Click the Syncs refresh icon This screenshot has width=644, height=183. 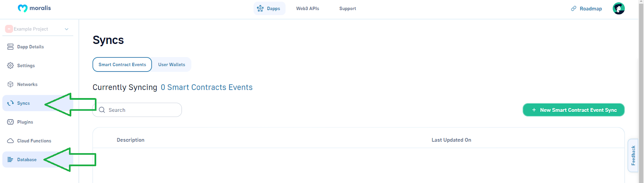(x=10, y=103)
